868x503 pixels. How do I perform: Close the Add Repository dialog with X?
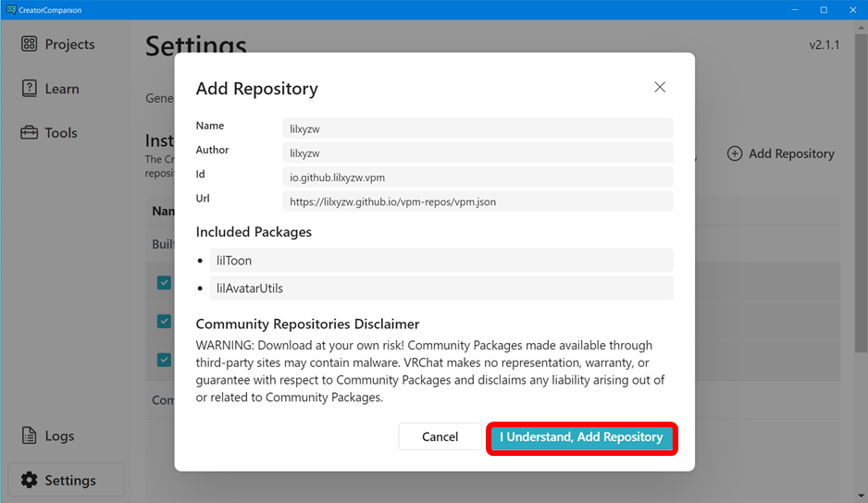point(660,87)
